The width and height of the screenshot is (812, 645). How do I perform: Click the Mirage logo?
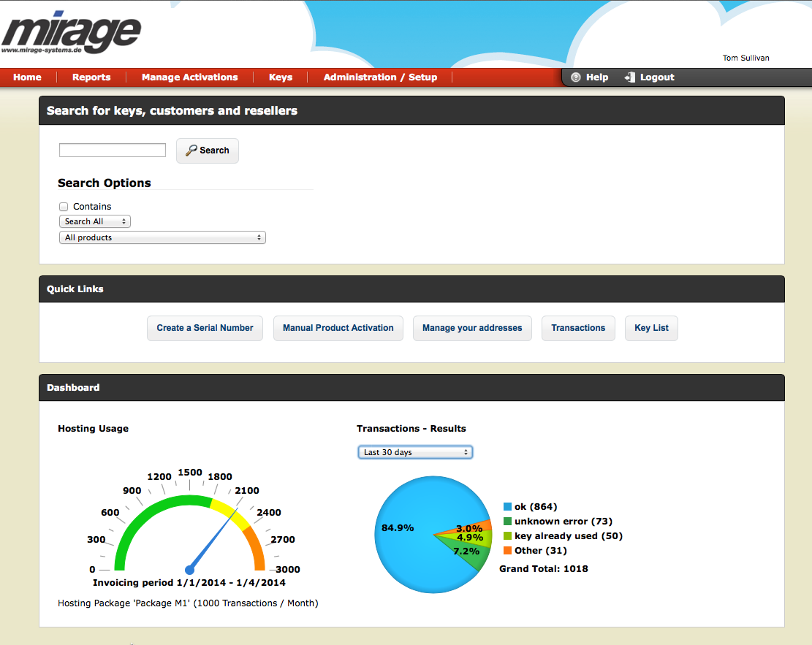[71, 34]
